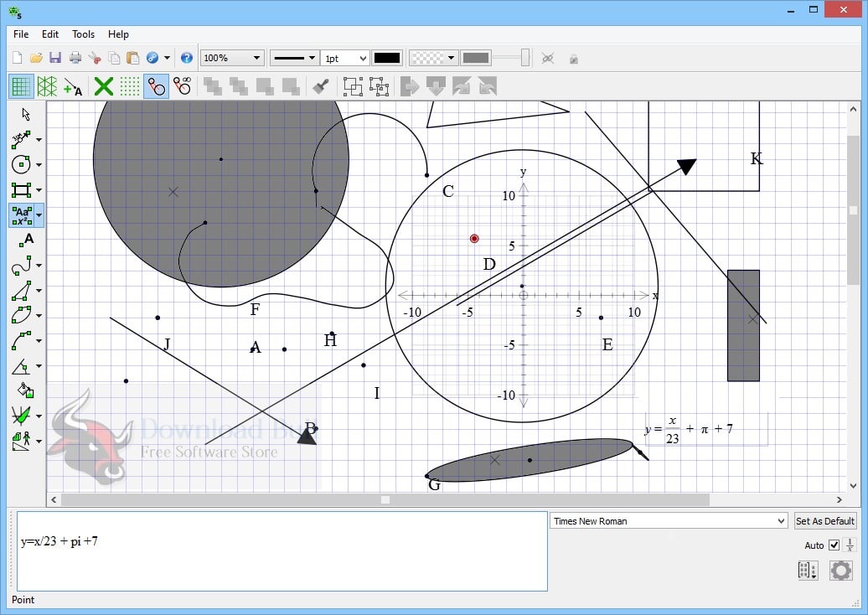Choose the paint bucket fill tool
This screenshot has height=615, width=868.
coord(25,390)
